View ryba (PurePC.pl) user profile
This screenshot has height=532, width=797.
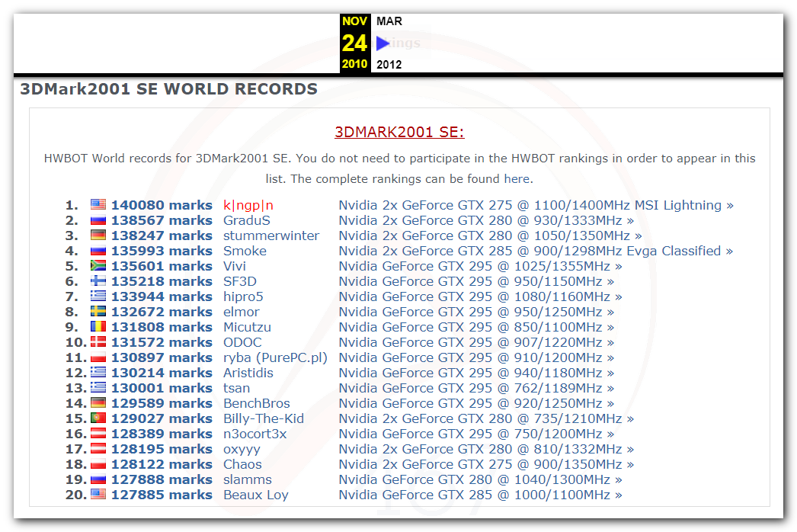(276, 358)
